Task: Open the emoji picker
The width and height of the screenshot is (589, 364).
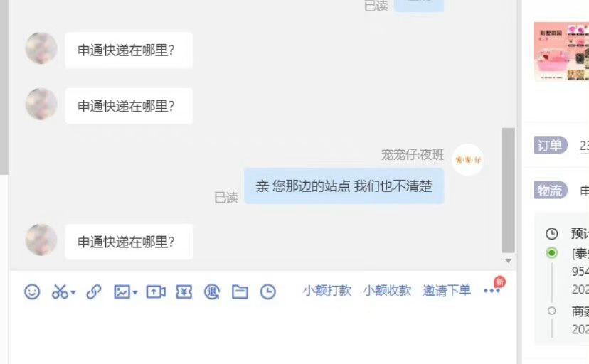Action: point(32,291)
